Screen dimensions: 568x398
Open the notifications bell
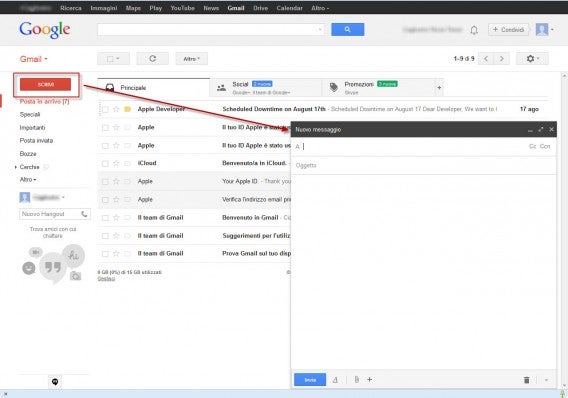click(x=474, y=30)
